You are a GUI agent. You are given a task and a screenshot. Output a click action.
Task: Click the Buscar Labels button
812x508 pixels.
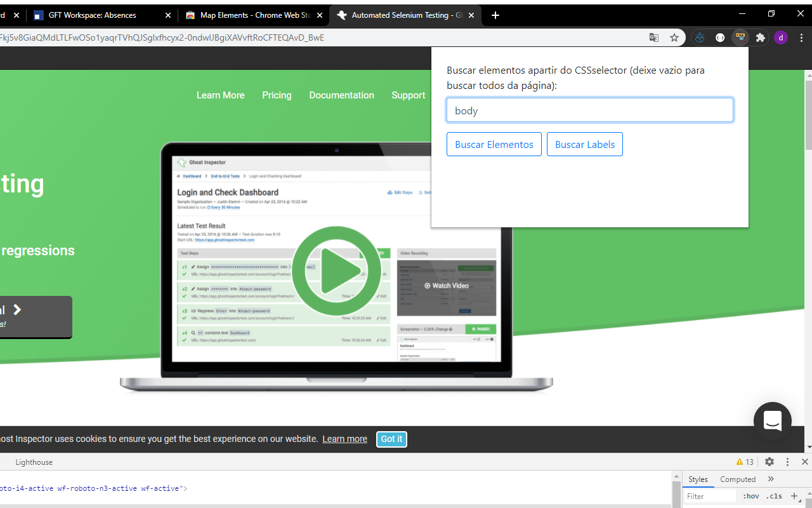tap(585, 144)
